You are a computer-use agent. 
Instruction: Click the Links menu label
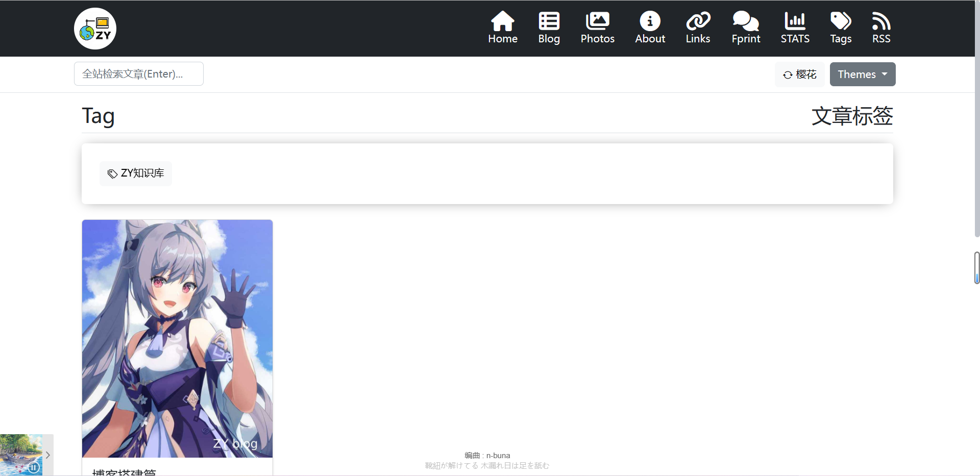coord(698,39)
